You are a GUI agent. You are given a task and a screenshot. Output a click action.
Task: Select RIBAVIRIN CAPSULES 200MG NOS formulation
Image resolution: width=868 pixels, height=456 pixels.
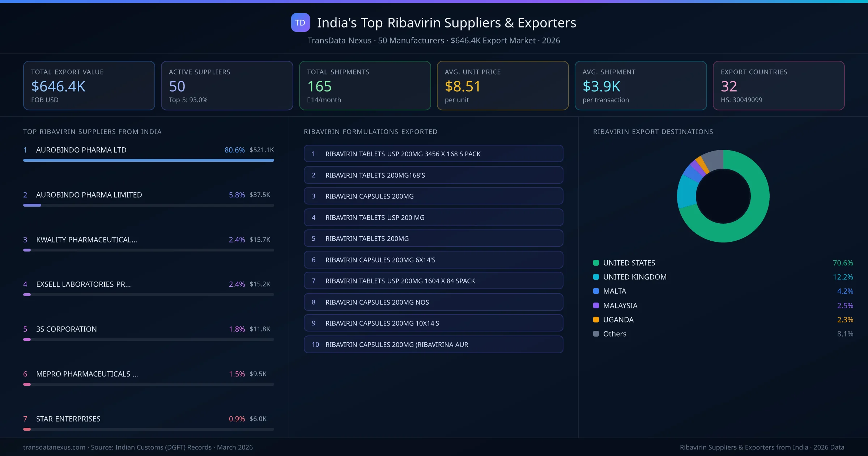(x=433, y=302)
